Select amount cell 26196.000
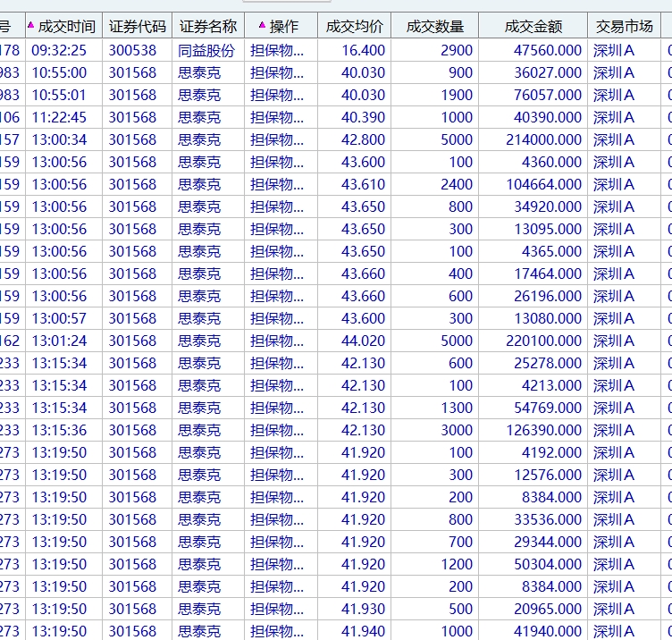672x640 pixels. [548, 296]
